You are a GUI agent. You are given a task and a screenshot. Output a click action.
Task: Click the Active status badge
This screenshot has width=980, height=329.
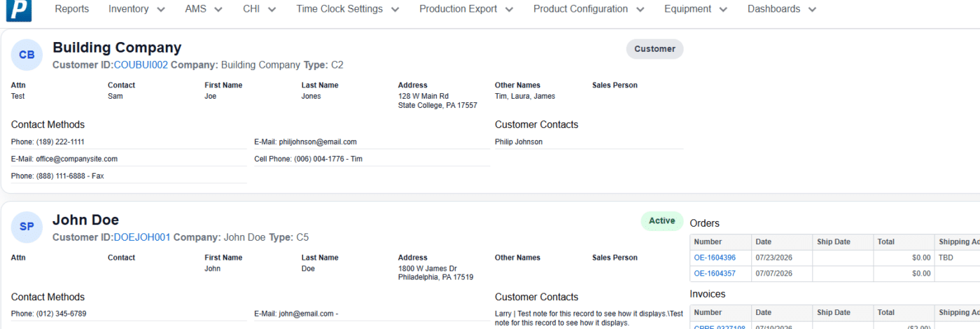(661, 221)
